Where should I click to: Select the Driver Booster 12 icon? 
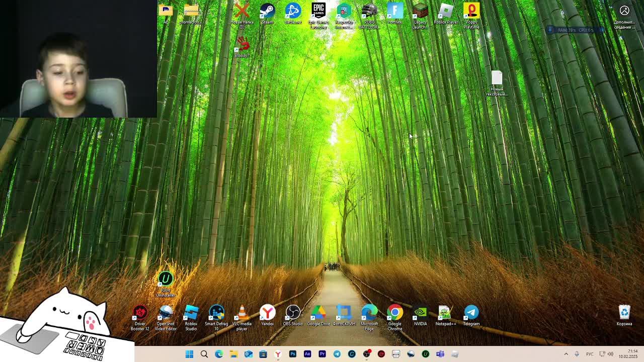coord(140,318)
